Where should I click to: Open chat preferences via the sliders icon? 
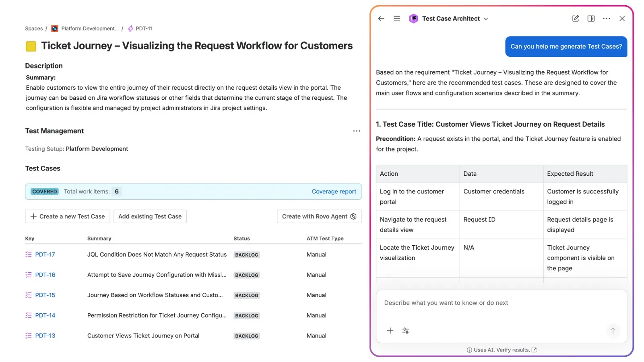coord(405,330)
